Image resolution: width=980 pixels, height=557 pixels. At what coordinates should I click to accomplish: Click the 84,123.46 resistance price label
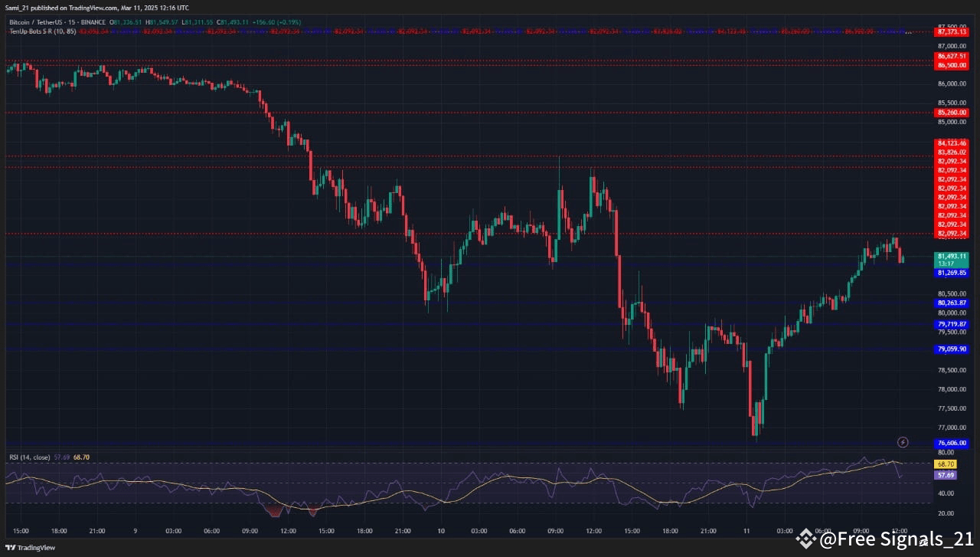[952, 143]
